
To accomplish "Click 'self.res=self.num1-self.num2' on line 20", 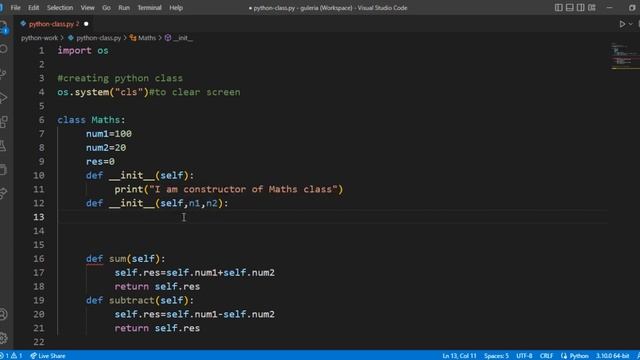I will [x=194, y=314].
